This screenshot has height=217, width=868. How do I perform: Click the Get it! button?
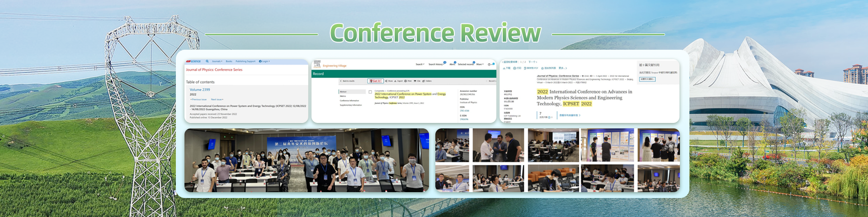tap(375, 81)
